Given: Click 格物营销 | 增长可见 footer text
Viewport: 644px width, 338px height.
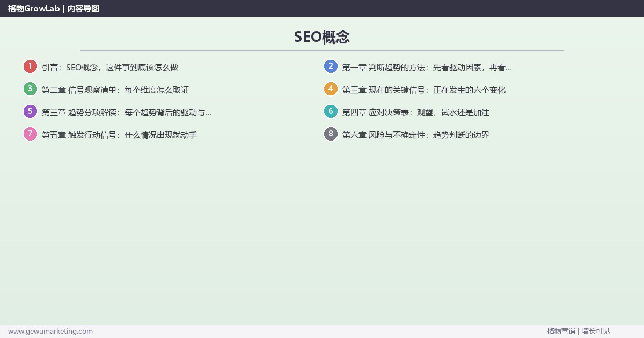Looking at the screenshot, I should pos(579,331).
